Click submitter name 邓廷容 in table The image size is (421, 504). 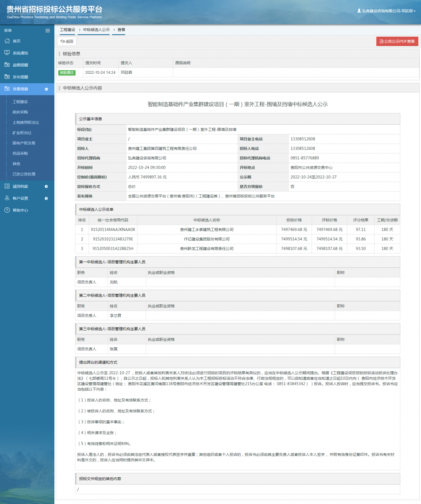[x=126, y=72]
